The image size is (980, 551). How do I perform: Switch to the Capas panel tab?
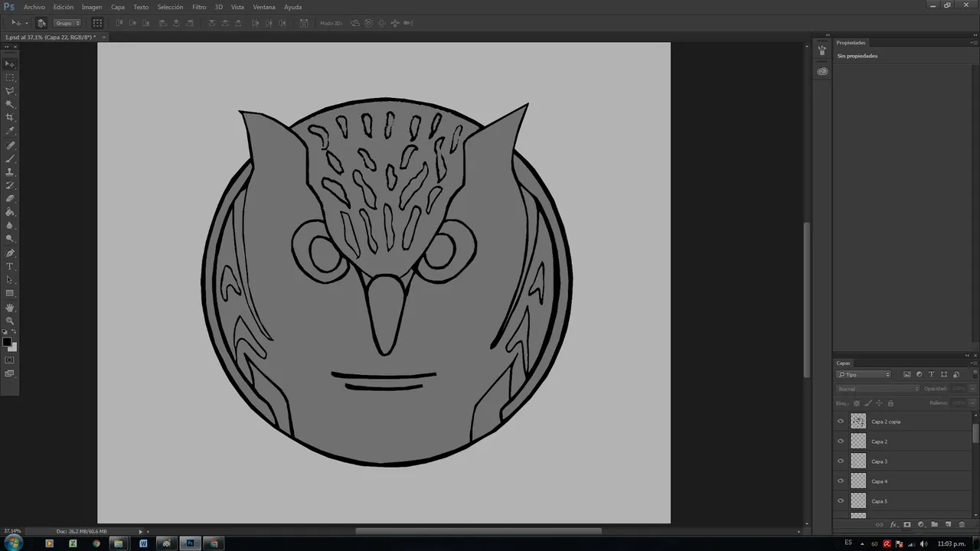point(843,363)
